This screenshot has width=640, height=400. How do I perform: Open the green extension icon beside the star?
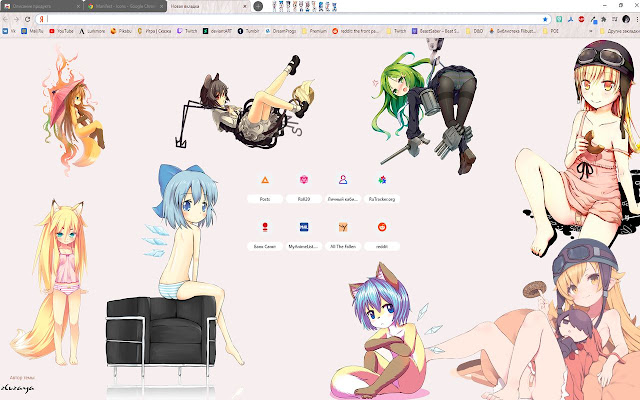[x=559, y=19]
